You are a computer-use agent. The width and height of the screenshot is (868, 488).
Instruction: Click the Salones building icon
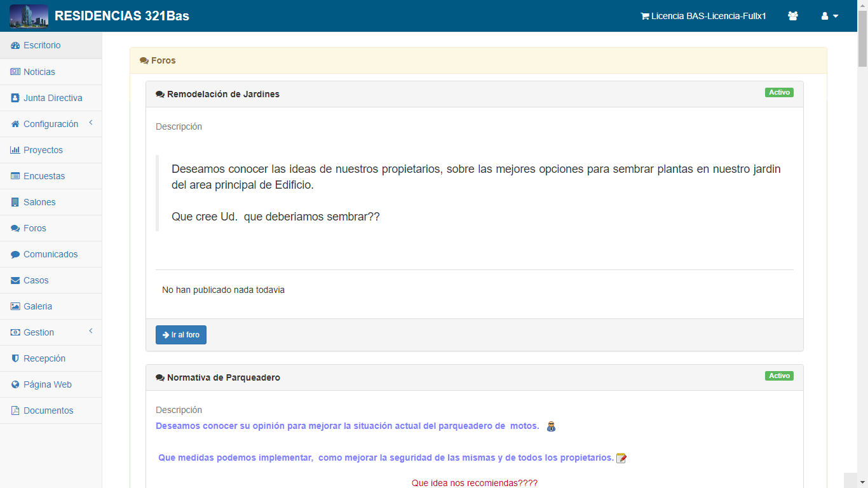click(x=15, y=202)
